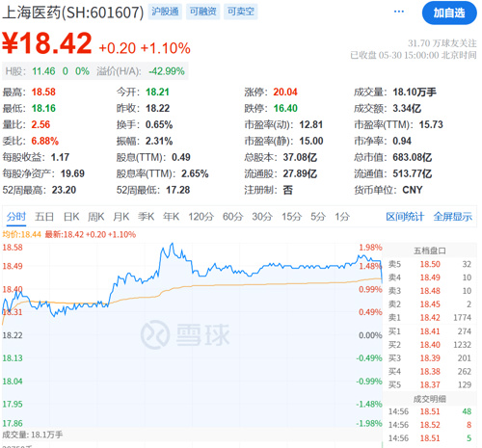Switch to 1分 chart tab
The image size is (482, 448).
point(342,217)
